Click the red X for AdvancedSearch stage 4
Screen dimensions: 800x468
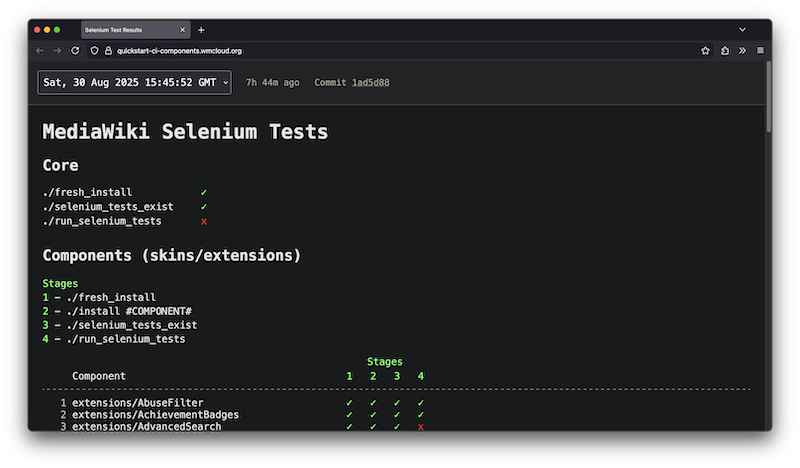pos(420,427)
